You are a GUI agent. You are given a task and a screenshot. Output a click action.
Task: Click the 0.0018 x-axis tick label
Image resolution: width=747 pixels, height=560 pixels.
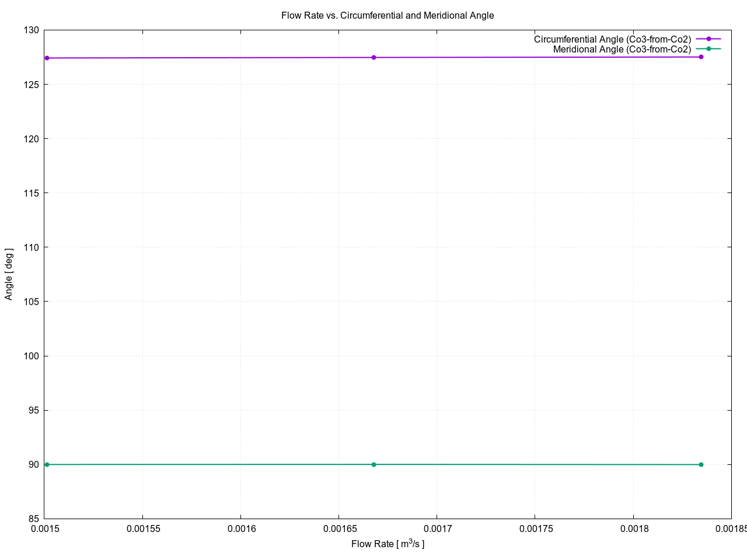pos(633,529)
